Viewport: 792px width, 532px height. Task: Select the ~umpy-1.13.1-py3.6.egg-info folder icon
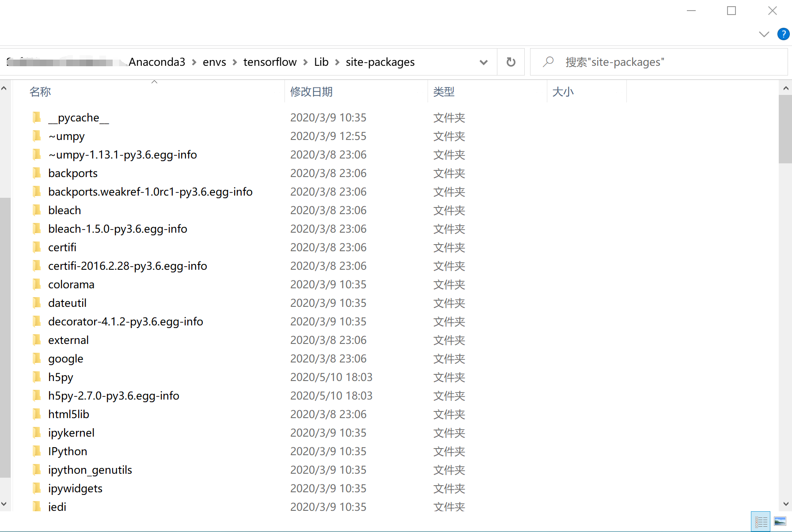coord(37,155)
